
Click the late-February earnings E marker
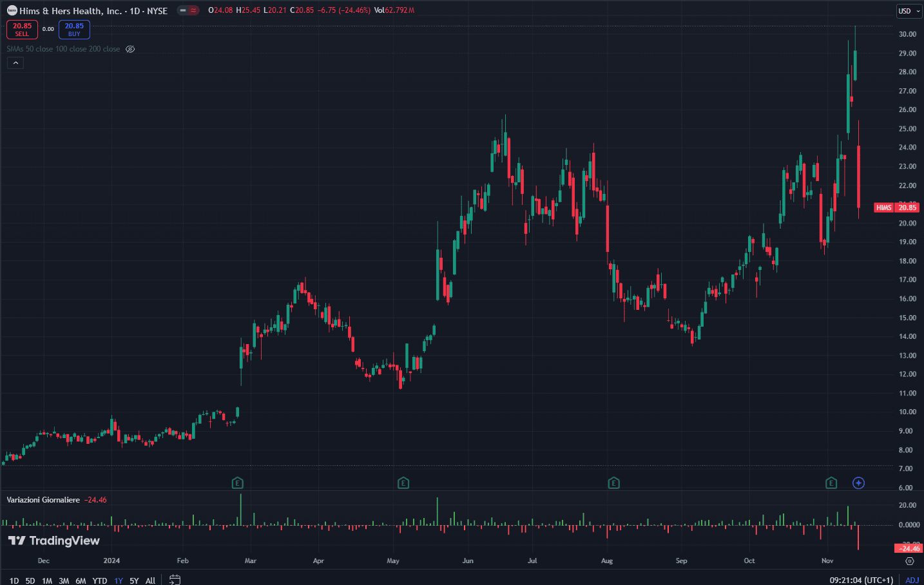237,483
